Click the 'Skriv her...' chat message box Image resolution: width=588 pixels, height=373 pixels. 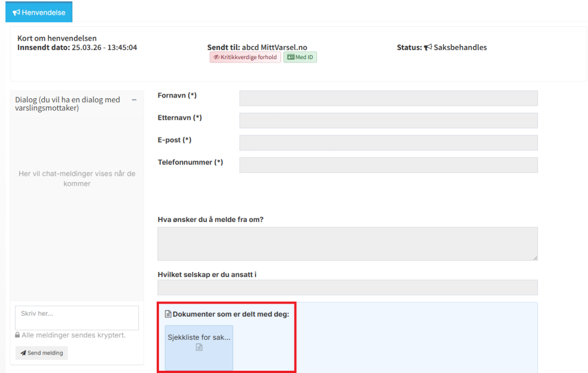[77, 317]
